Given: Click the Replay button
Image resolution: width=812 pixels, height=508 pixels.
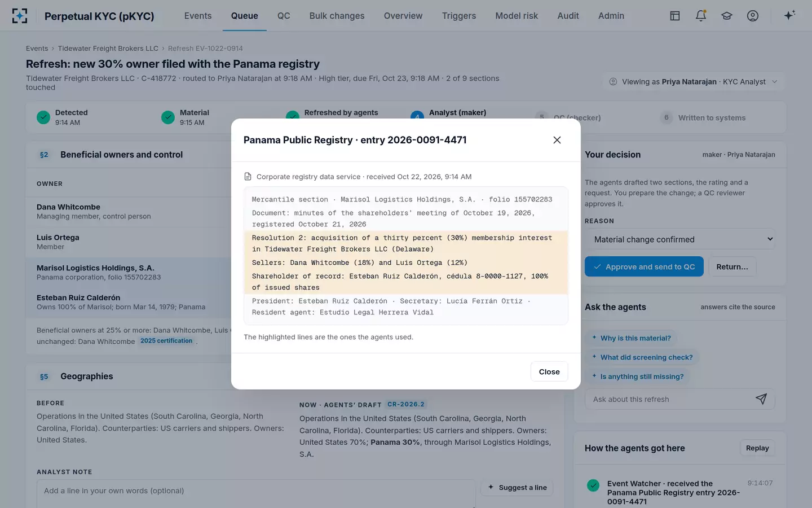Looking at the screenshot, I should pyautogui.click(x=757, y=448).
